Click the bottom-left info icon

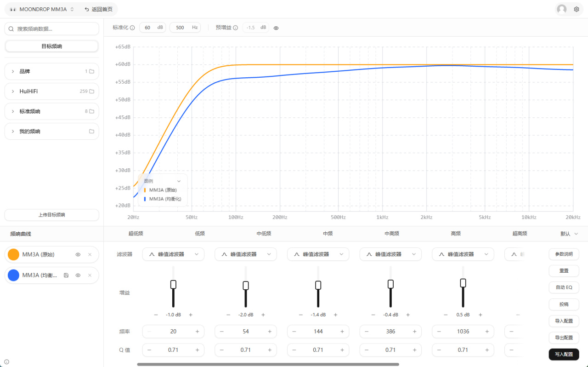point(6,361)
